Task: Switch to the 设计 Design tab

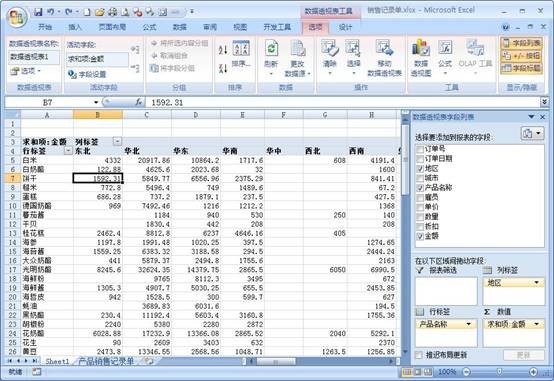Action: point(345,27)
